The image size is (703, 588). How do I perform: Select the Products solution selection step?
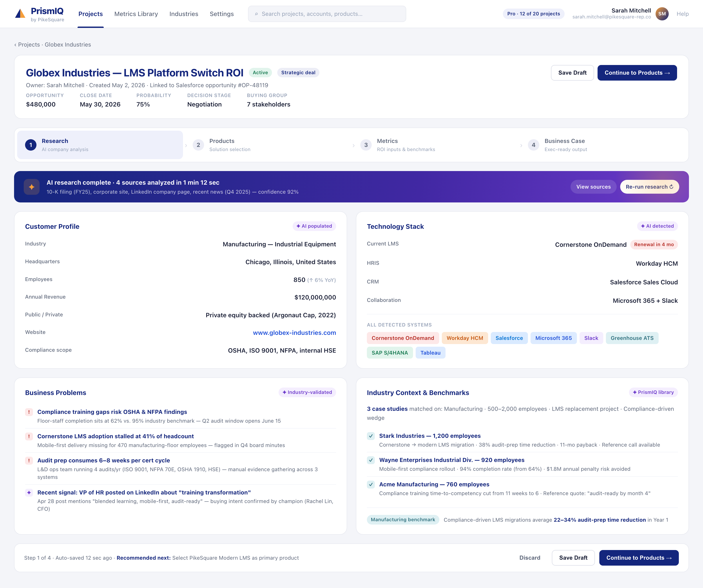click(x=268, y=145)
